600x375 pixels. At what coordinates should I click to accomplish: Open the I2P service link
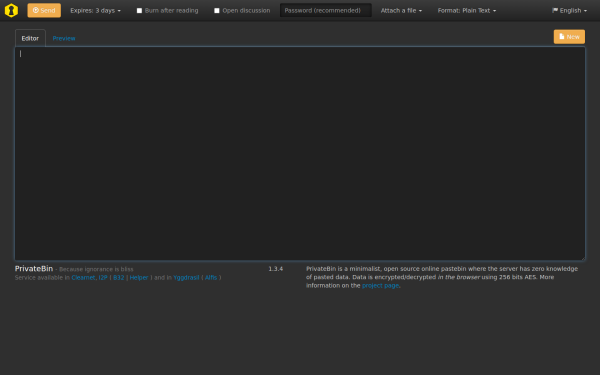[103, 278]
